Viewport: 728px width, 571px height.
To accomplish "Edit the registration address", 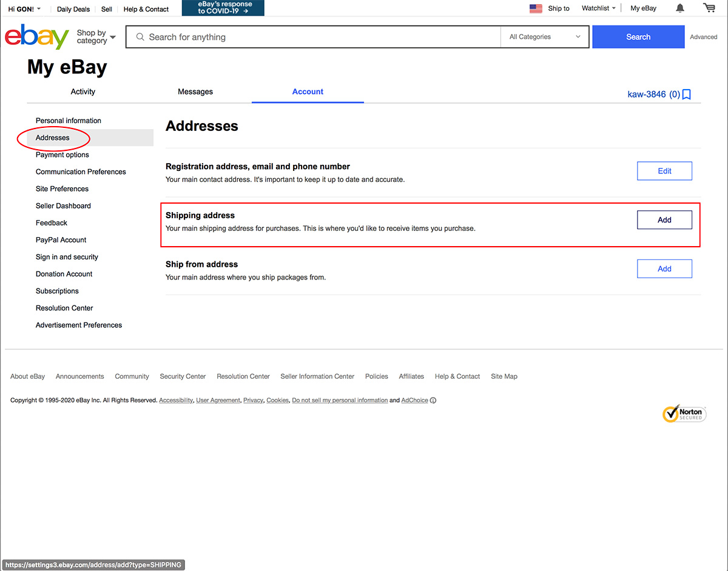I will tap(664, 171).
